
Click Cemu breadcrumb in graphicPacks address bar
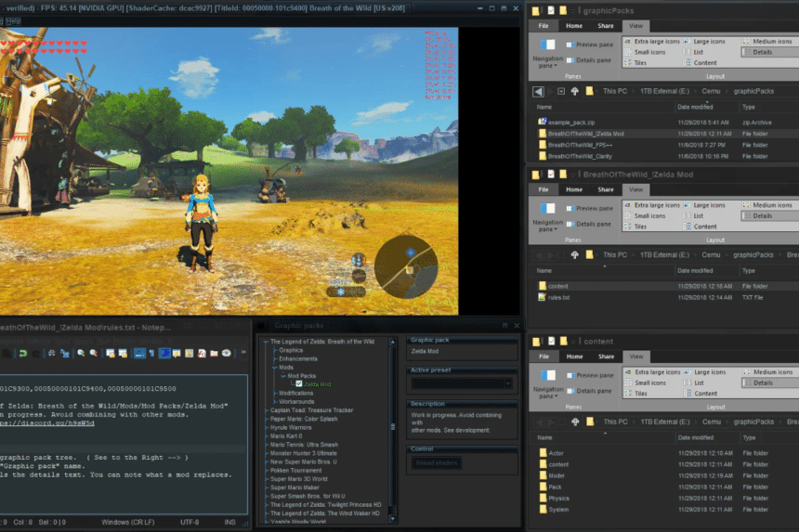[711, 91]
